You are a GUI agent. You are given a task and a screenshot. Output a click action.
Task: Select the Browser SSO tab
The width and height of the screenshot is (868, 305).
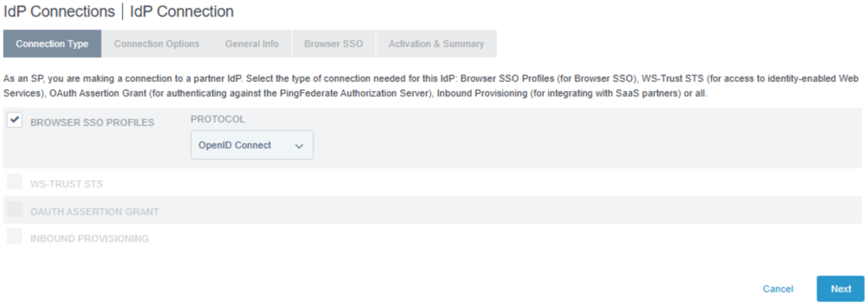333,44
